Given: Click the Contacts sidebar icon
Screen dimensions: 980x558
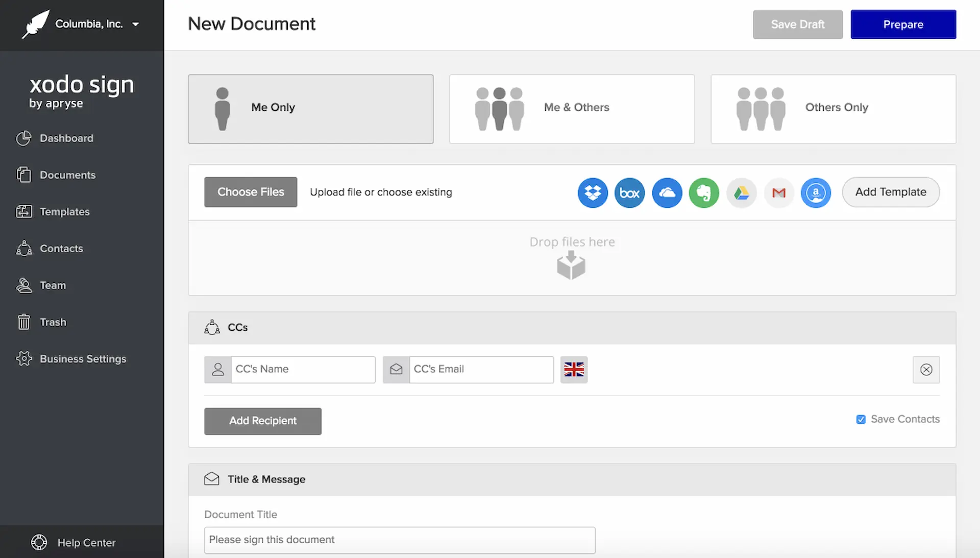Looking at the screenshot, I should 23,248.
